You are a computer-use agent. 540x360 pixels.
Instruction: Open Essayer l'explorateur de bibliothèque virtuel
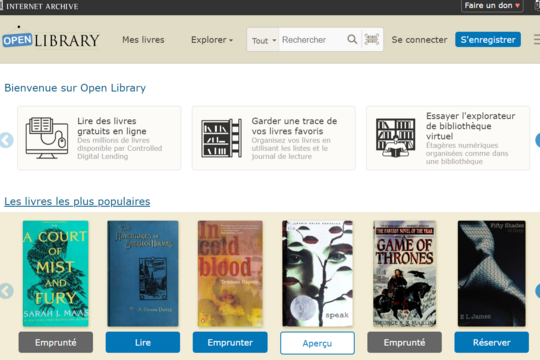(448, 138)
